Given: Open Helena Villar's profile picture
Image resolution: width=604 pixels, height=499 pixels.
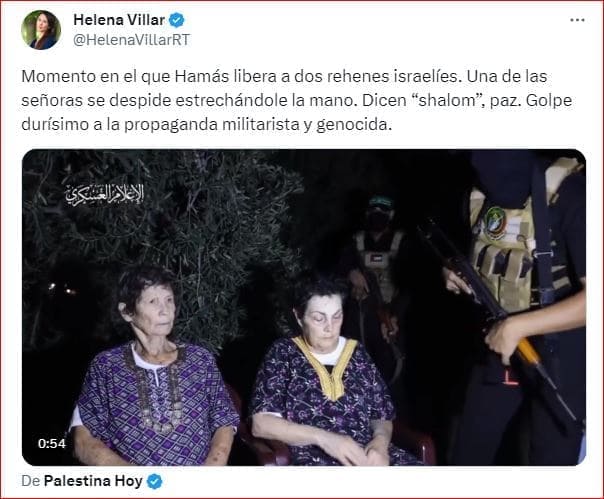Looking at the screenshot, I should click(x=41, y=30).
